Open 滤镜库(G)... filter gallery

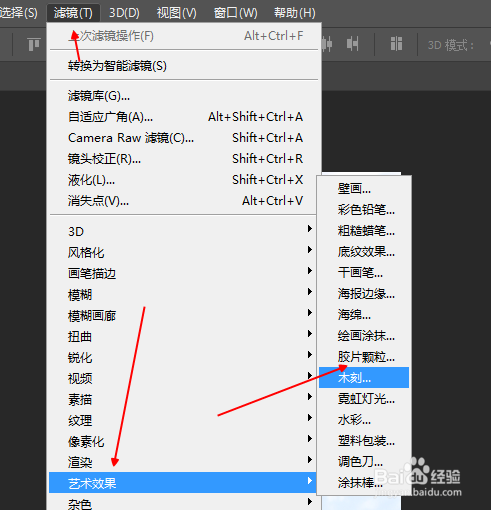coord(183,96)
